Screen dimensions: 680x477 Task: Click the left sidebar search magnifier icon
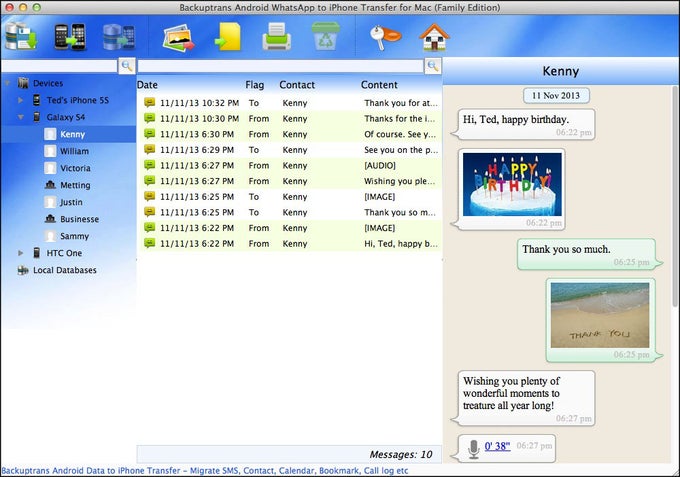click(127, 66)
